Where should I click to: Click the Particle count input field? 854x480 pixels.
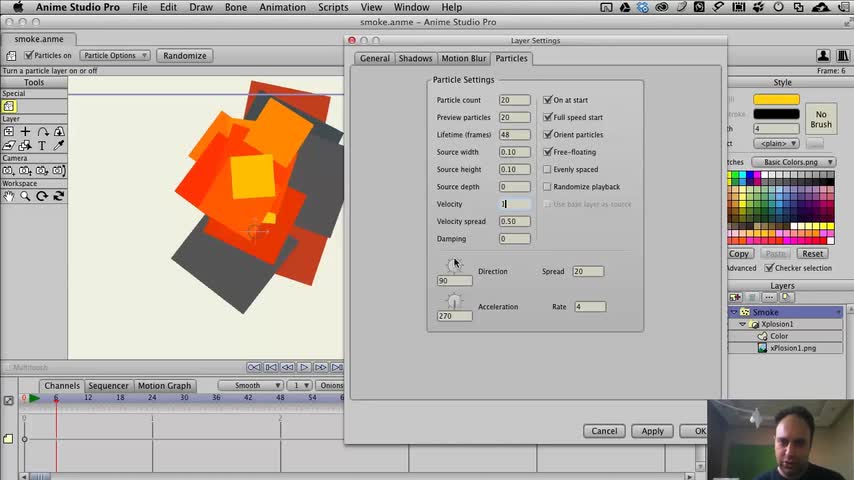[x=514, y=100]
